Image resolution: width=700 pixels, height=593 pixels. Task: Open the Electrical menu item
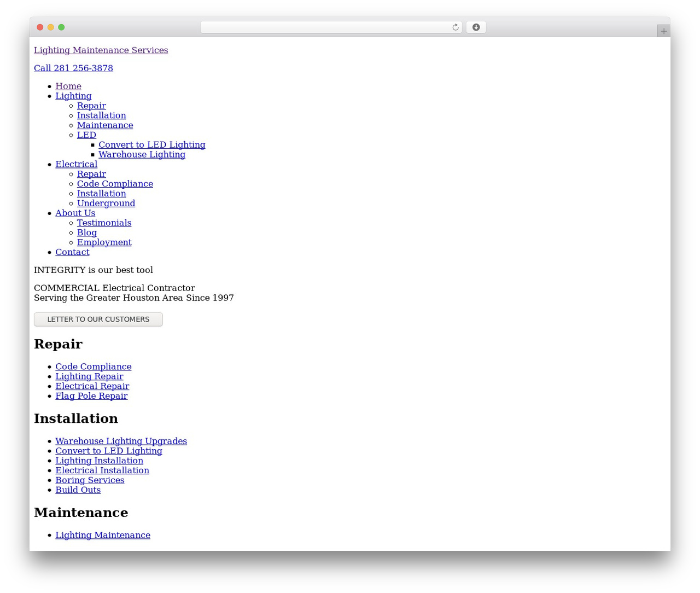76,165
